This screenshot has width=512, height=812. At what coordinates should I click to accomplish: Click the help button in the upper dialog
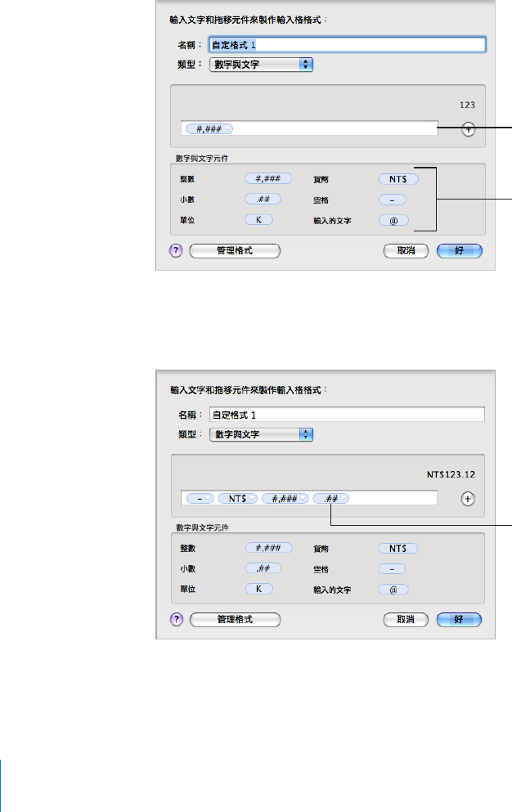click(x=175, y=251)
